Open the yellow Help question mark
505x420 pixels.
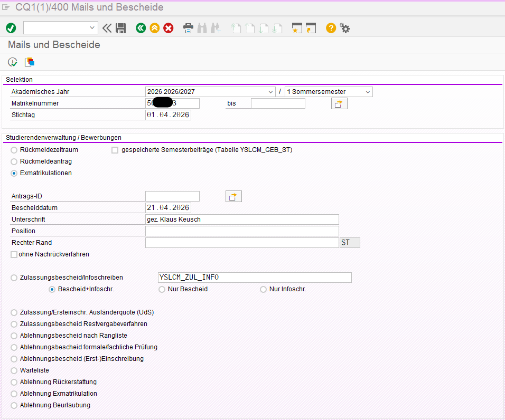point(331,28)
